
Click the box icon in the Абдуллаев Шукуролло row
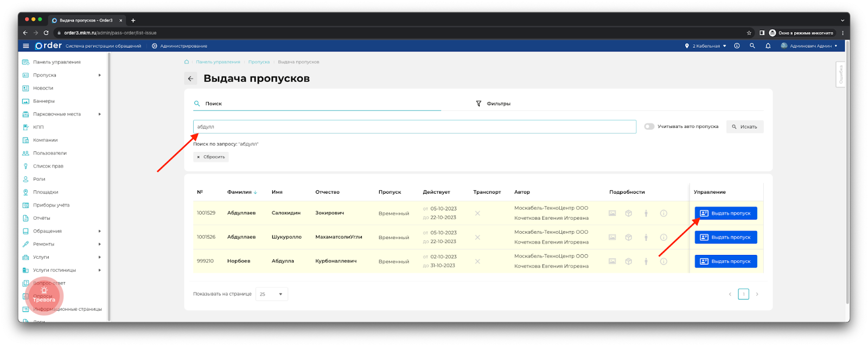tap(628, 238)
